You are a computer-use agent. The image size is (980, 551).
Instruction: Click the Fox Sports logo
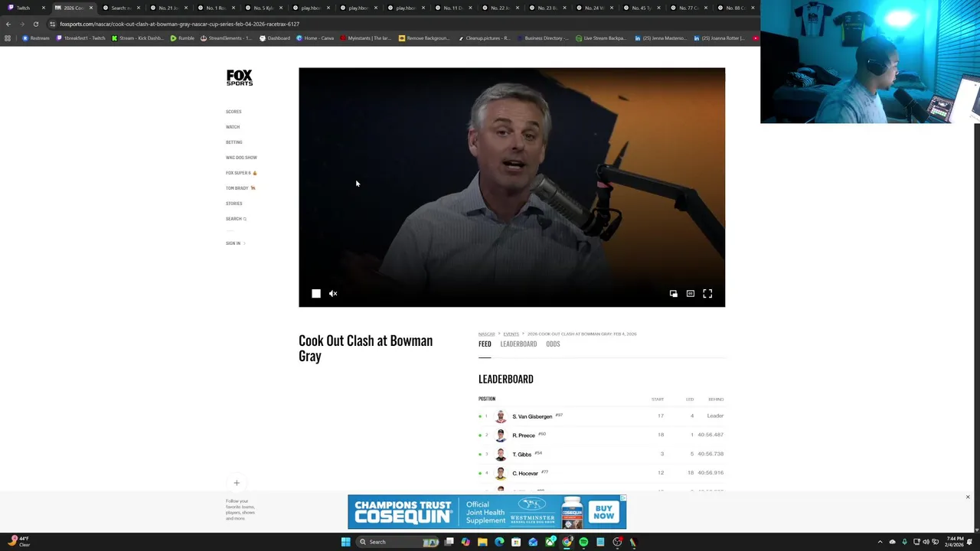coord(239,77)
